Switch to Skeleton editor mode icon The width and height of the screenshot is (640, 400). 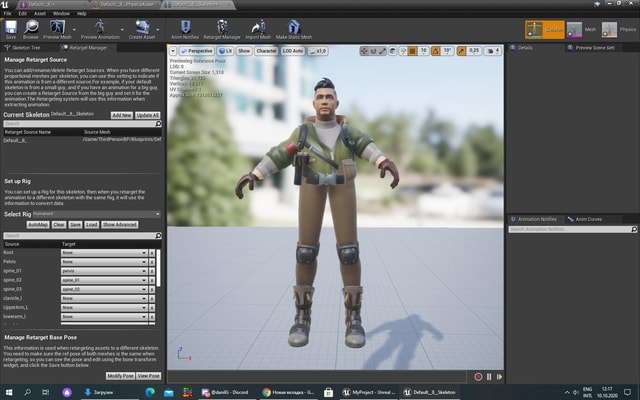coord(537,30)
